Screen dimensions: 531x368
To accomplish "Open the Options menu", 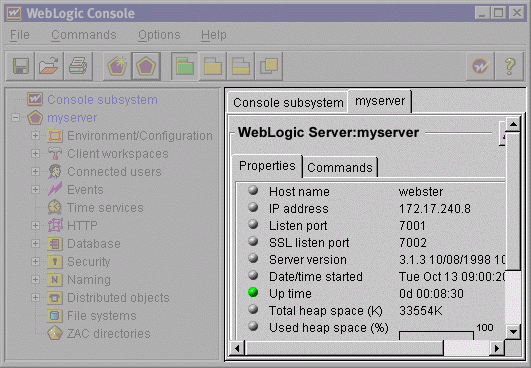I will coord(159,35).
